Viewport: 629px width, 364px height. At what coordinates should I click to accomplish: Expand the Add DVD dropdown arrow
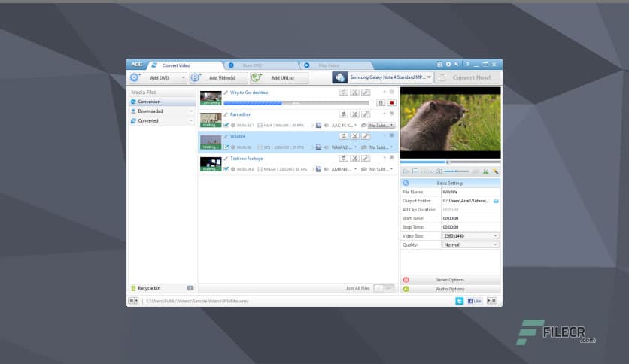click(x=184, y=77)
